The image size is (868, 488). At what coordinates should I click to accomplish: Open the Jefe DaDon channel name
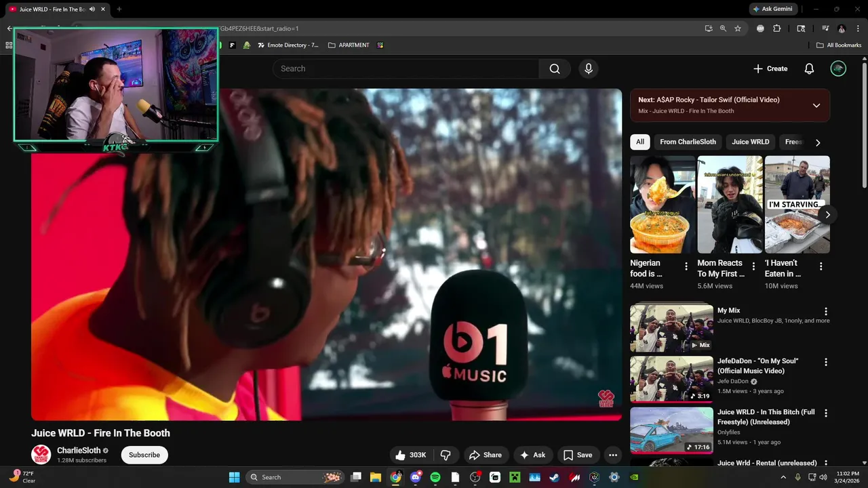coord(733,382)
